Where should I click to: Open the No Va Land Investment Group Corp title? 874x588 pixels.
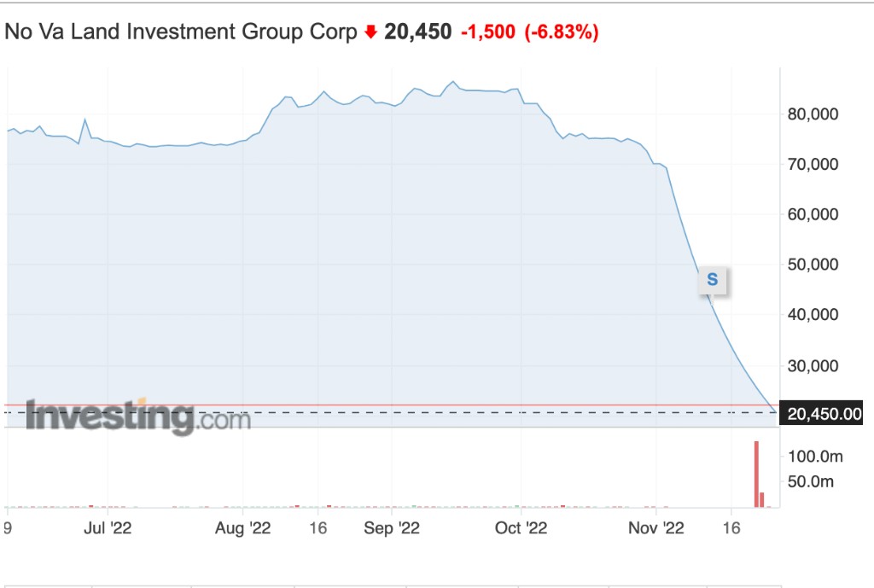181,32
